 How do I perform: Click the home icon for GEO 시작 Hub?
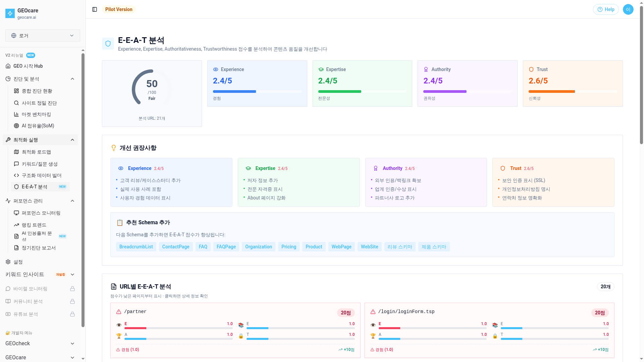click(x=8, y=66)
